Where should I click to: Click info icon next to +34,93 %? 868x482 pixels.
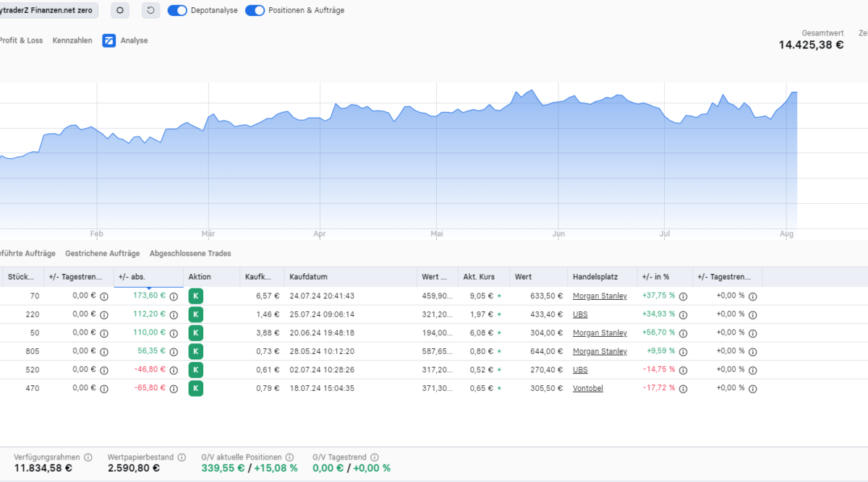tap(683, 314)
